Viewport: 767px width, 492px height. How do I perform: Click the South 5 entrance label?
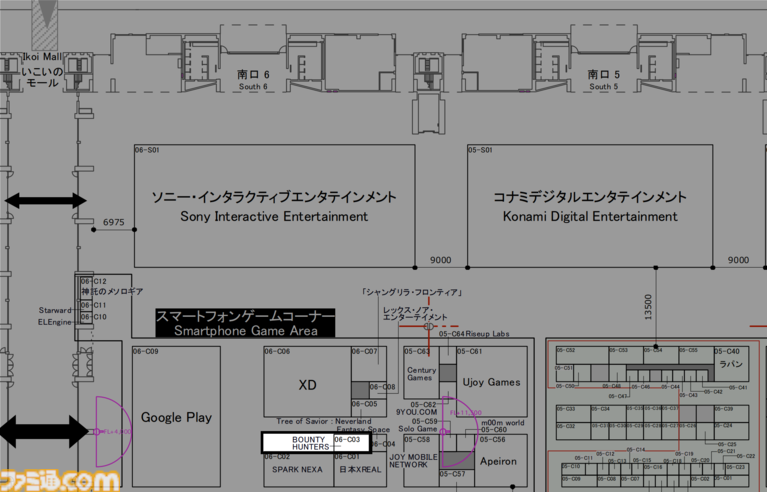tap(603, 80)
